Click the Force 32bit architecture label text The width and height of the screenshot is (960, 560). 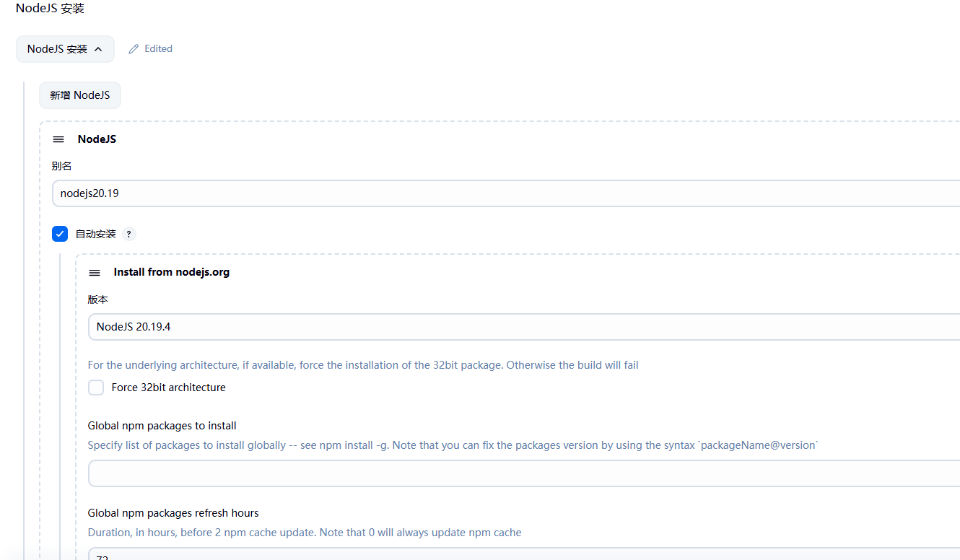coord(169,388)
